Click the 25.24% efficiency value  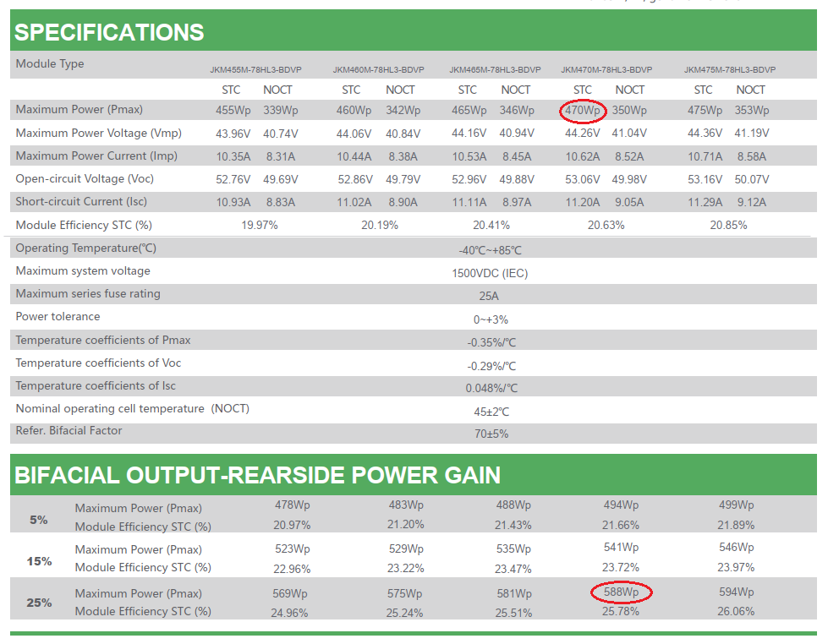tap(404, 614)
